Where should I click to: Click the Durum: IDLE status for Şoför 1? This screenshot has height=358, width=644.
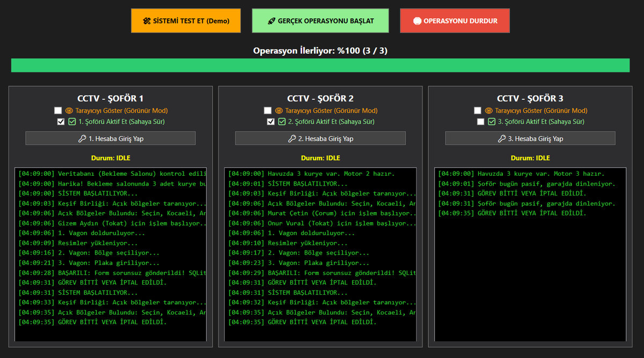tap(111, 158)
